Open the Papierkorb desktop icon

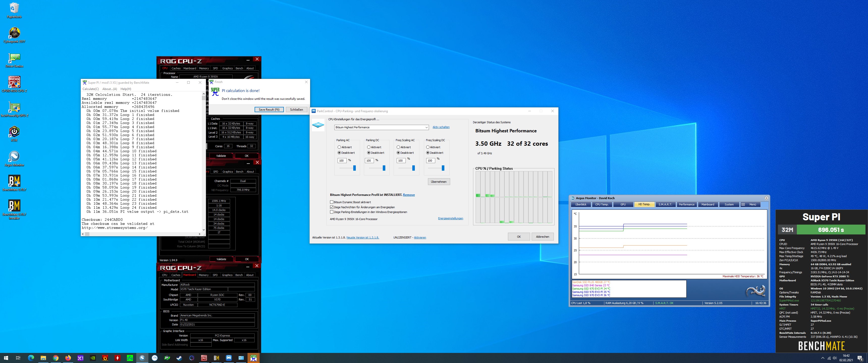[14, 10]
